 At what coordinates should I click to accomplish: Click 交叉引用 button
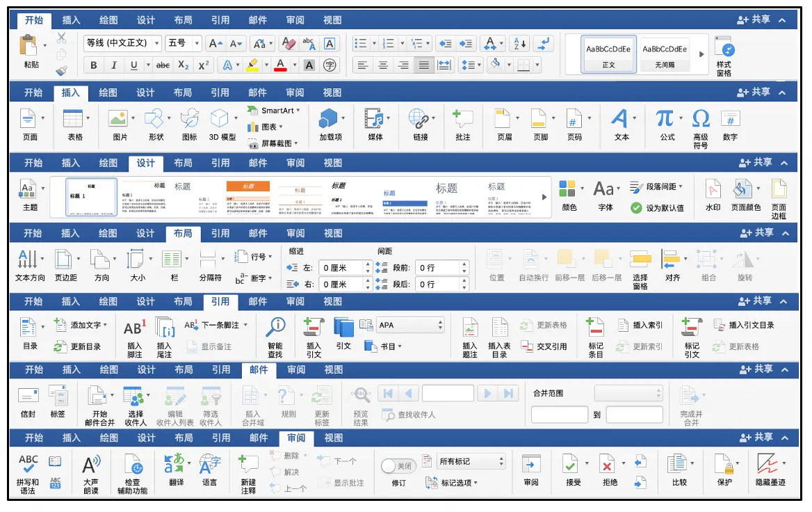pyautogui.click(x=544, y=346)
